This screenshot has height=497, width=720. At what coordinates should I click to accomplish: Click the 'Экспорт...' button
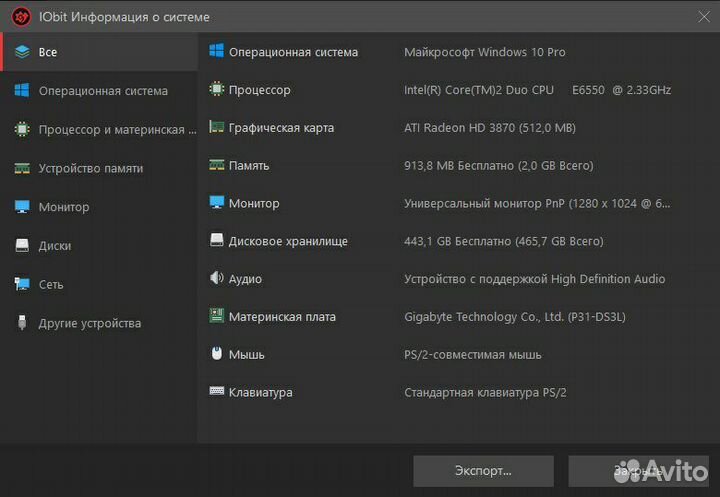click(483, 471)
